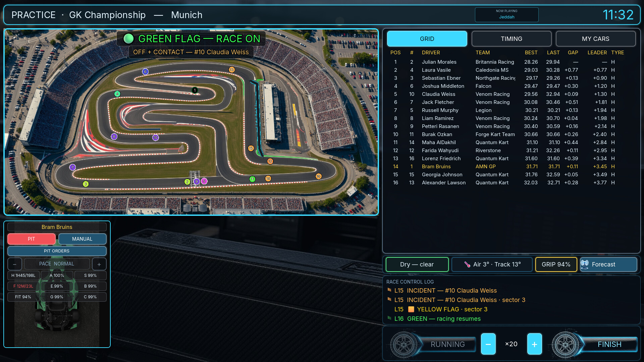The width and height of the screenshot is (644, 362).
Task: Toggle MANUAL control mode
Action: (82, 239)
